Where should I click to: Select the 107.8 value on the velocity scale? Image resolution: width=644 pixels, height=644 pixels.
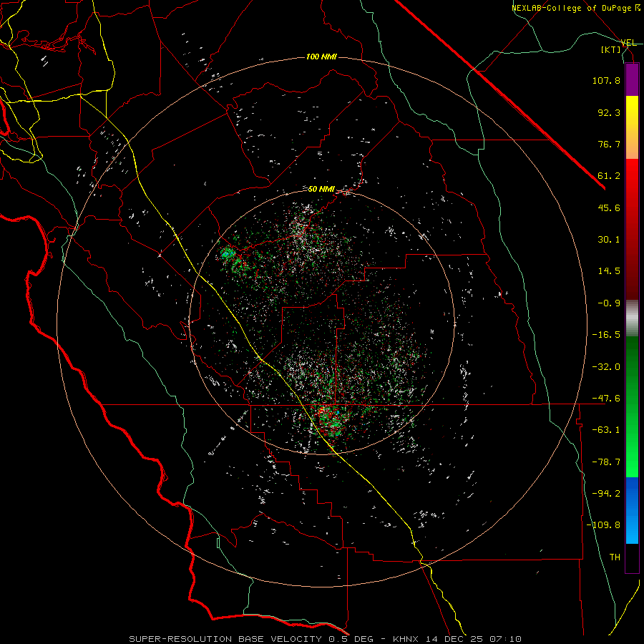[x=606, y=80]
